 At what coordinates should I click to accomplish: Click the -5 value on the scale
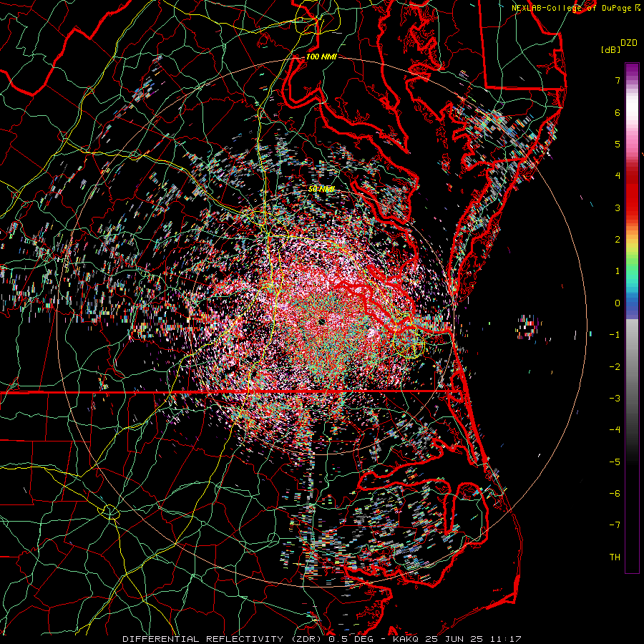click(x=615, y=462)
